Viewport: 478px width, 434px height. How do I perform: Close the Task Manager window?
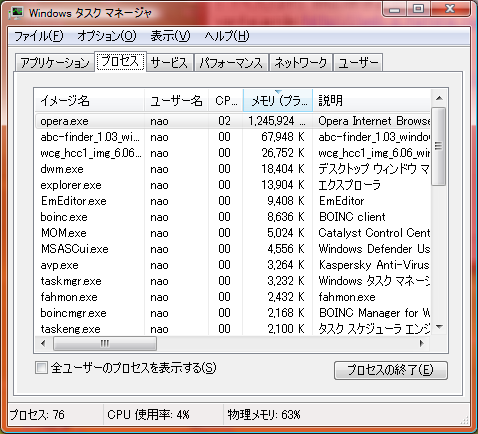coord(450,9)
